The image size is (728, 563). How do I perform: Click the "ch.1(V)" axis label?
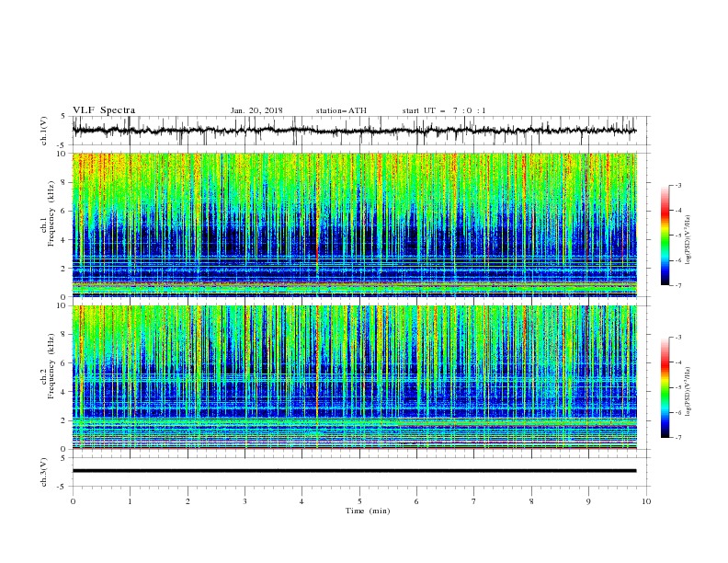(x=44, y=131)
